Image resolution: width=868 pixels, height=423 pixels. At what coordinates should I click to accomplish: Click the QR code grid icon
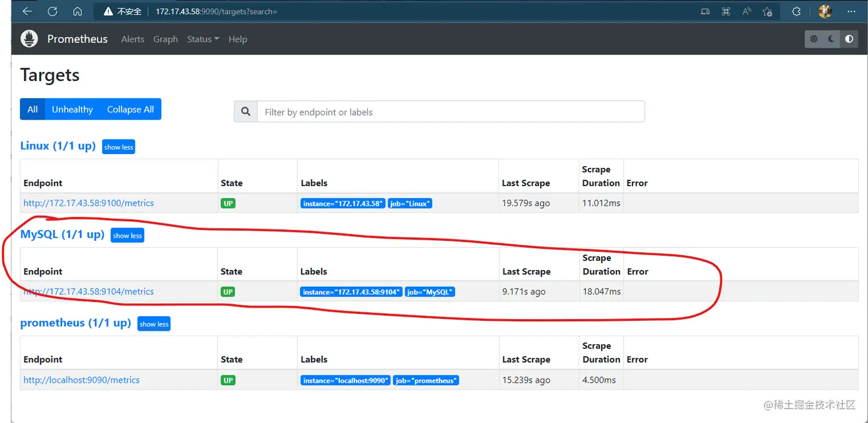[726, 11]
